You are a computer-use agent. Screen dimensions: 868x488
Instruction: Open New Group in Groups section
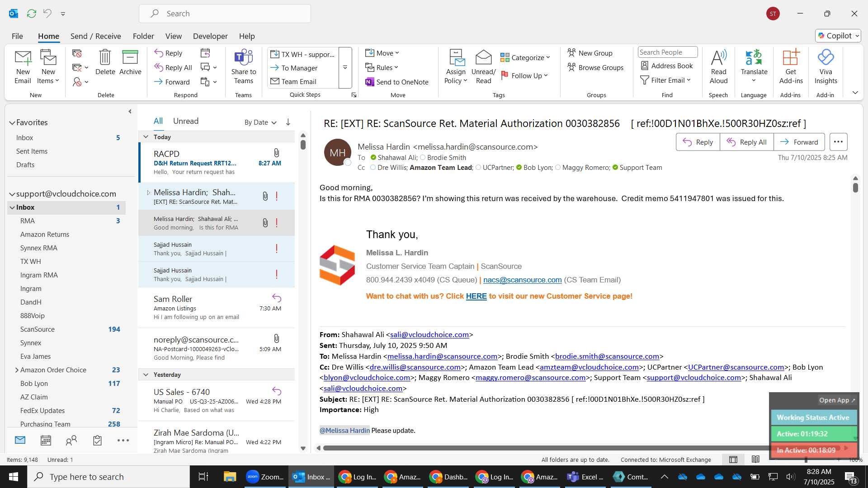pyautogui.click(x=590, y=53)
